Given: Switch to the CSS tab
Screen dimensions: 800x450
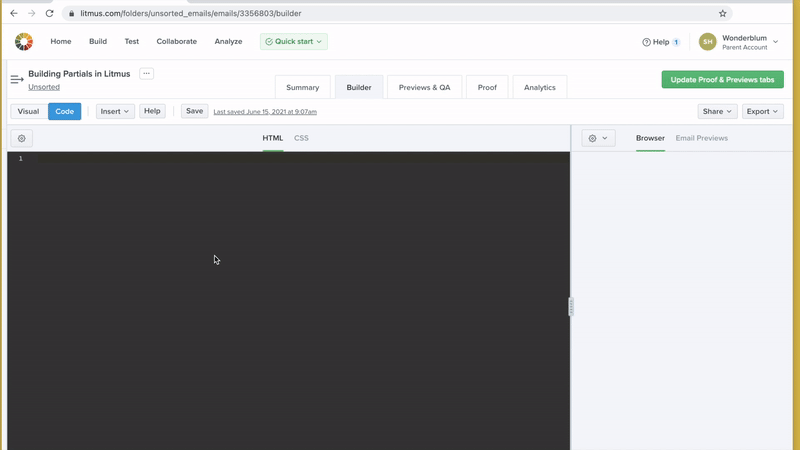Looking at the screenshot, I should point(301,138).
